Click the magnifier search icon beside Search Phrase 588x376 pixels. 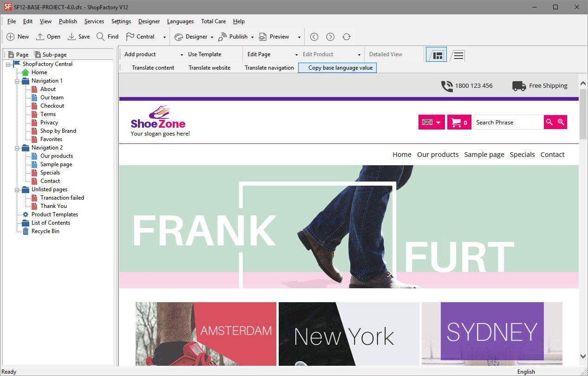pyautogui.click(x=549, y=122)
